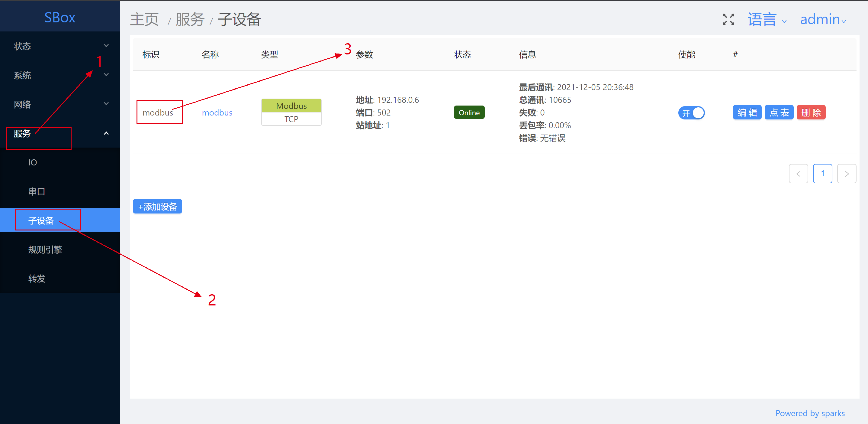868x424 pixels.
Task: Go to previous page arrow
Action: 798,174
